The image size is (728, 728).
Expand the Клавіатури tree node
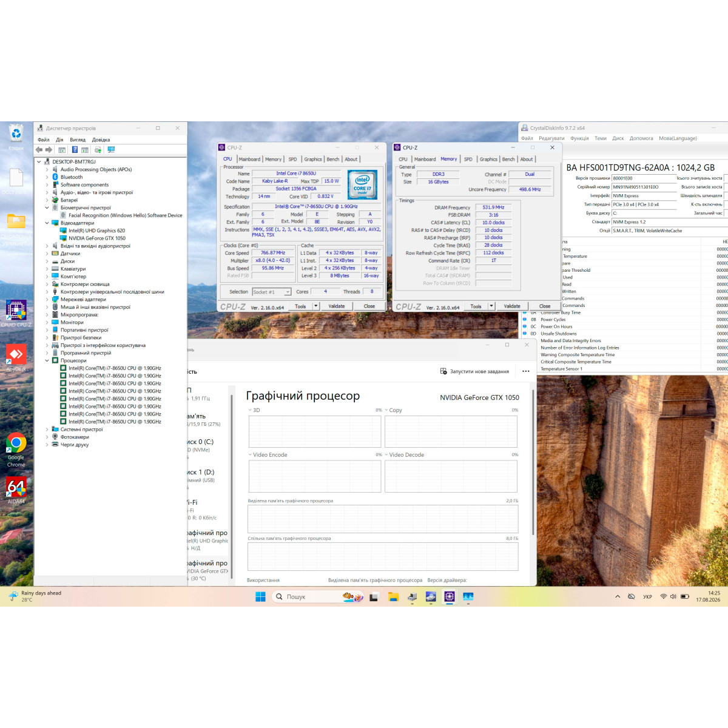click(47, 269)
